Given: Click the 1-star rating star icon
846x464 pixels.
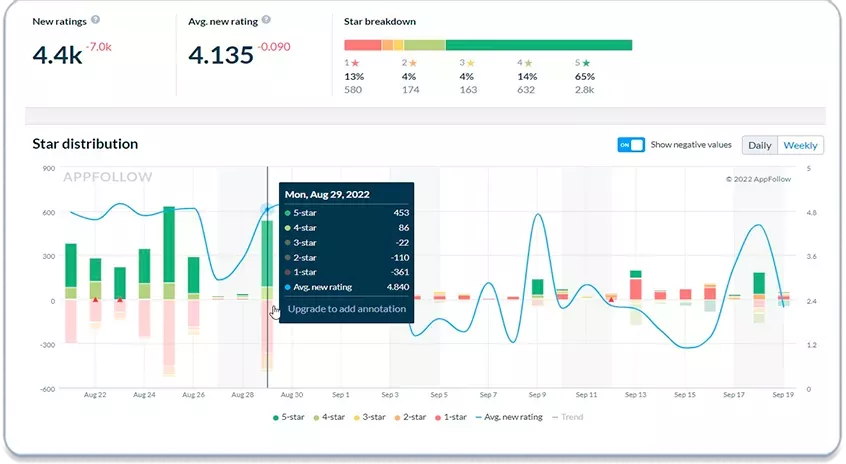Looking at the screenshot, I should tap(355, 63).
